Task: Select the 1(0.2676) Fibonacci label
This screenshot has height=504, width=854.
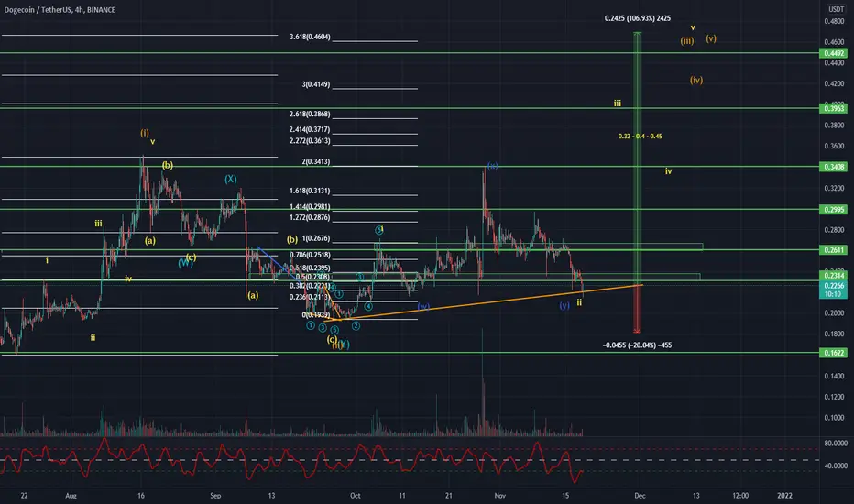Action: 316,238
